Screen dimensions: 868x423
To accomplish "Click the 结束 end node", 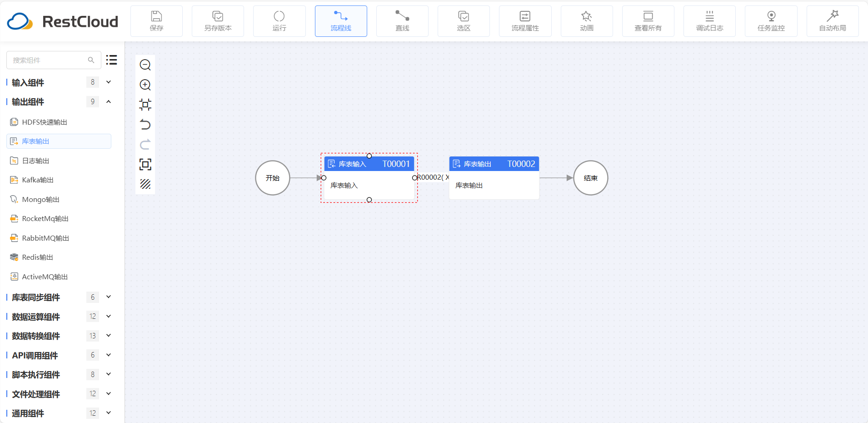I will (x=591, y=178).
